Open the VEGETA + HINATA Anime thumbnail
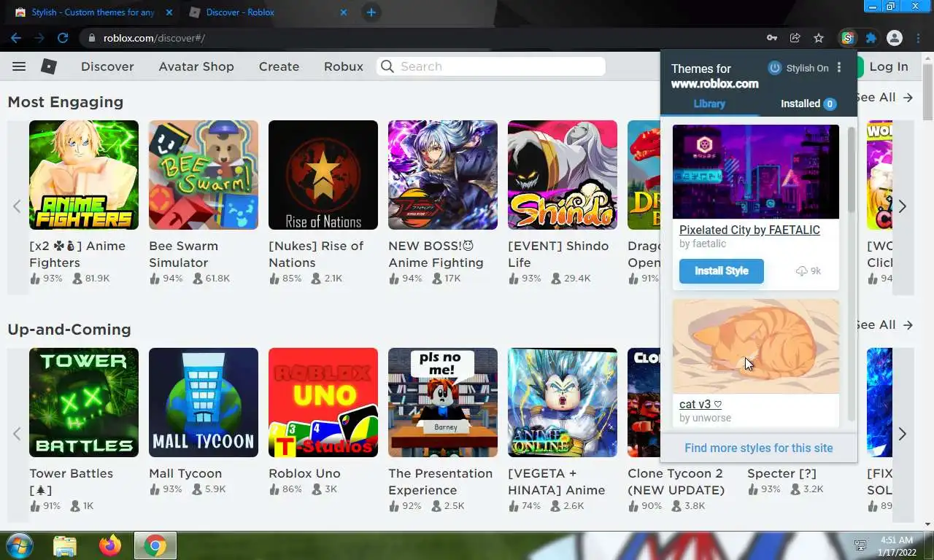 pyautogui.click(x=563, y=402)
